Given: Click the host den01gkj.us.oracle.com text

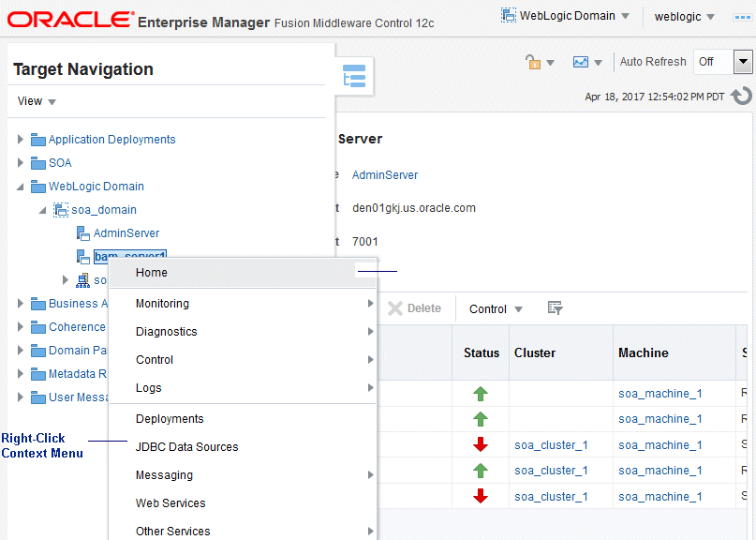Looking at the screenshot, I should (x=414, y=208).
